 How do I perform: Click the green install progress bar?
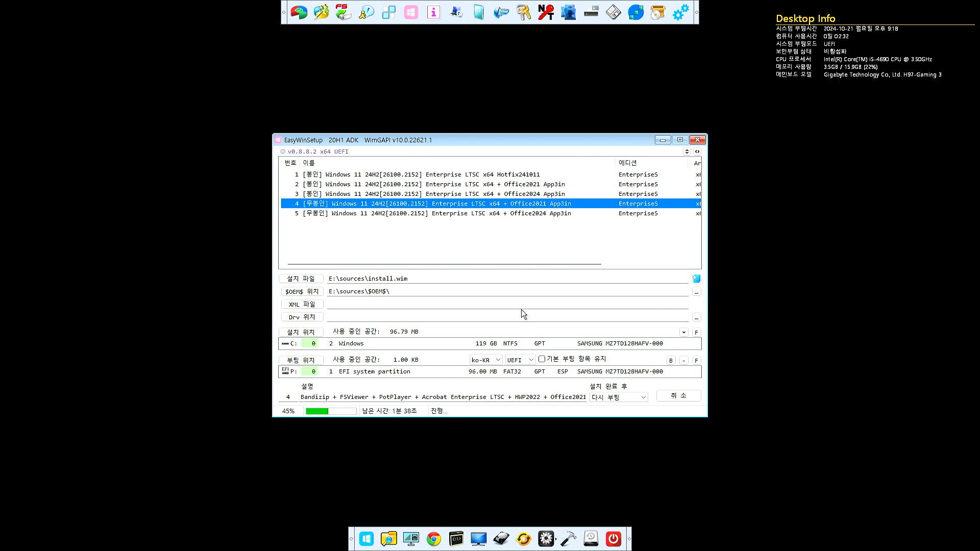point(331,411)
